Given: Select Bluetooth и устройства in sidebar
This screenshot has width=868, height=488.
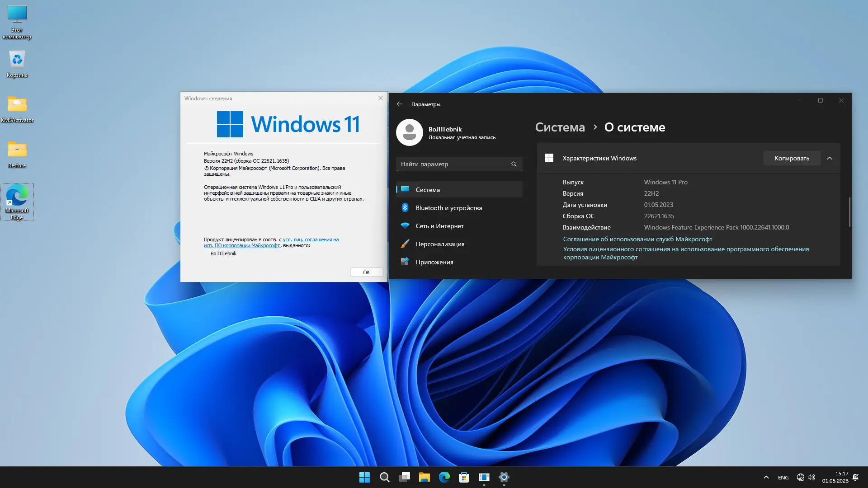Looking at the screenshot, I should coord(448,208).
